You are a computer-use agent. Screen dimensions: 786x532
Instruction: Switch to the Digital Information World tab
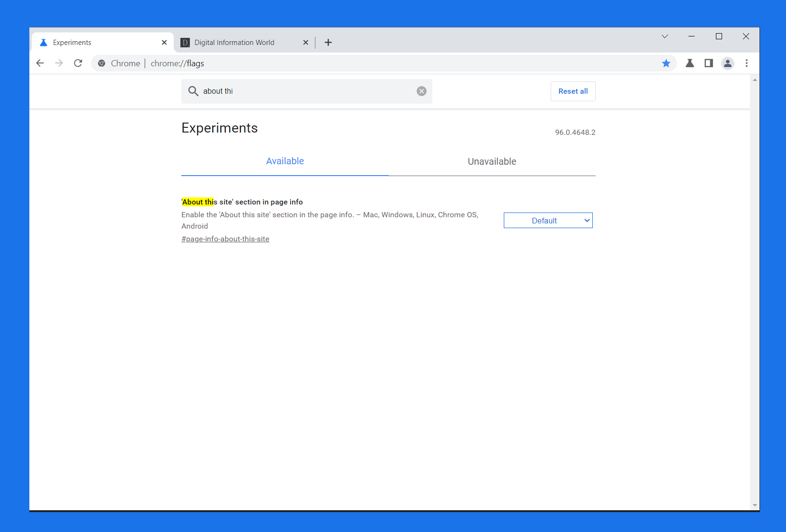234,42
